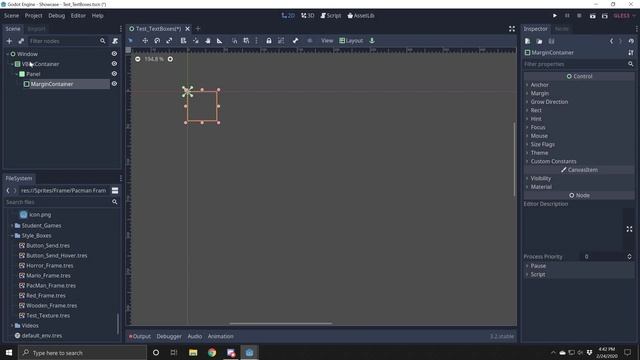Toggle distraction-free mode icon

click(512, 29)
